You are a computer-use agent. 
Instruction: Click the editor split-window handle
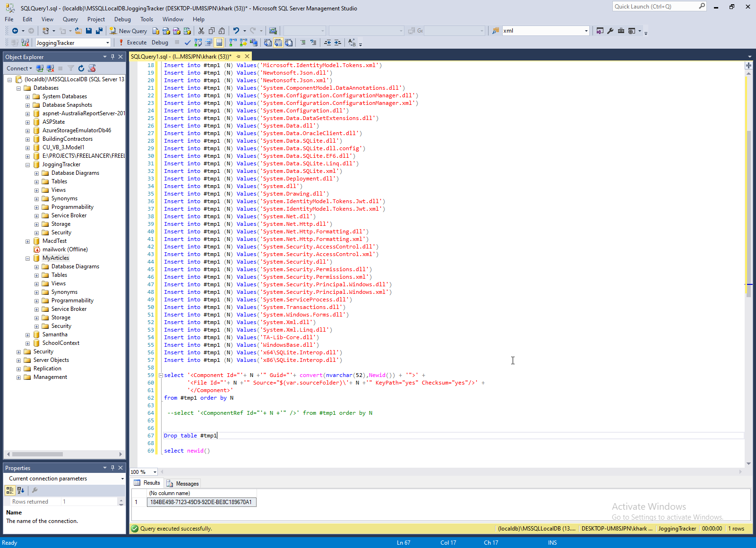tap(748, 65)
